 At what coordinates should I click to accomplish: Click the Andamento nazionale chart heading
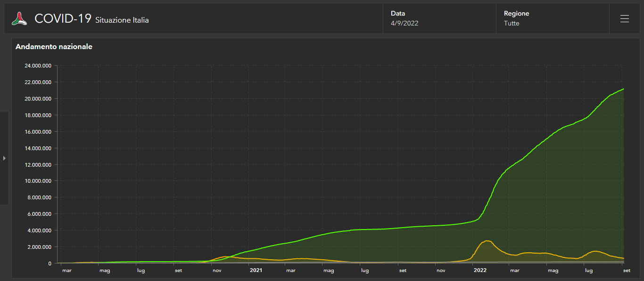[x=54, y=47]
